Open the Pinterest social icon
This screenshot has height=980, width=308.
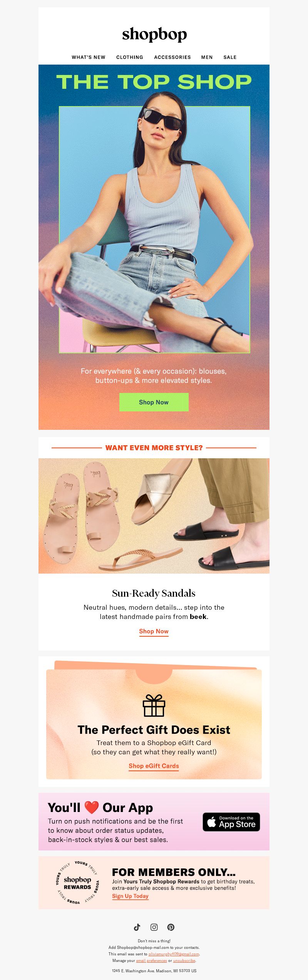[171, 927]
